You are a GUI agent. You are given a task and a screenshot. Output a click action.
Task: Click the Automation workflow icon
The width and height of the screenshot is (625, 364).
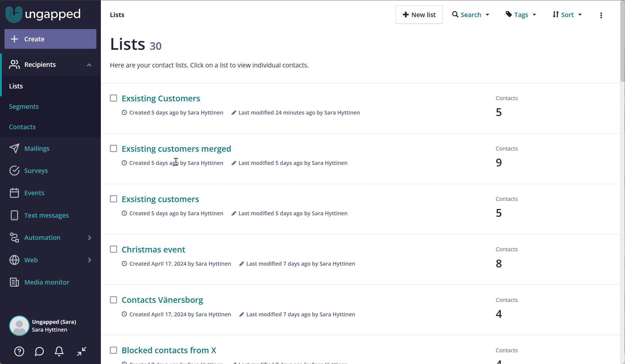(x=14, y=237)
